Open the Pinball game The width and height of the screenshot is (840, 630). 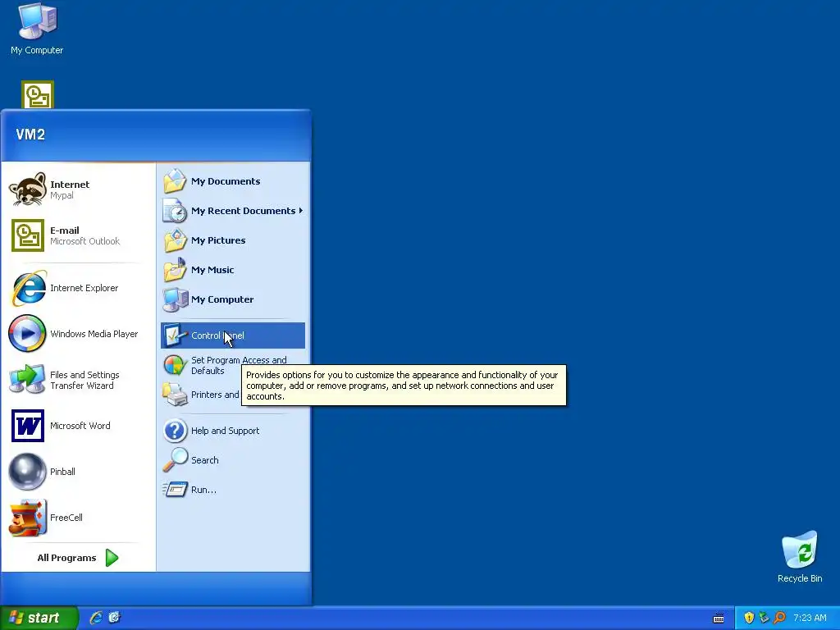pyautogui.click(x=78, y=472)
